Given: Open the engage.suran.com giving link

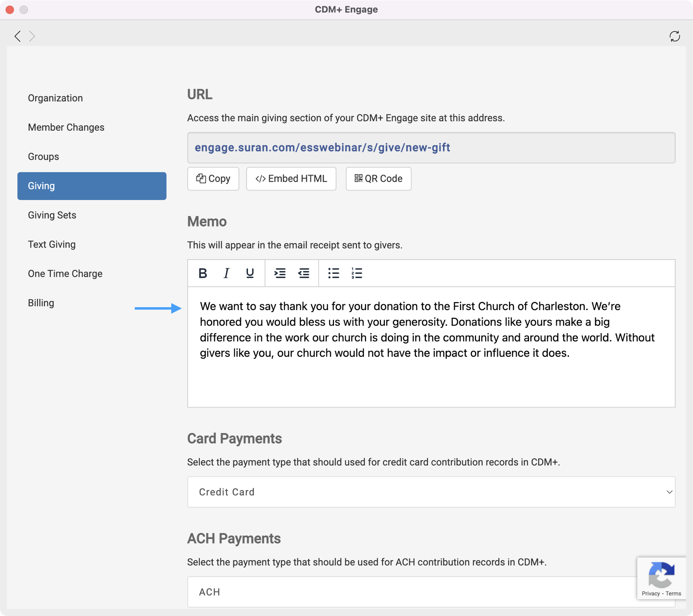Looking at the screenshot, I should point(322,148).
